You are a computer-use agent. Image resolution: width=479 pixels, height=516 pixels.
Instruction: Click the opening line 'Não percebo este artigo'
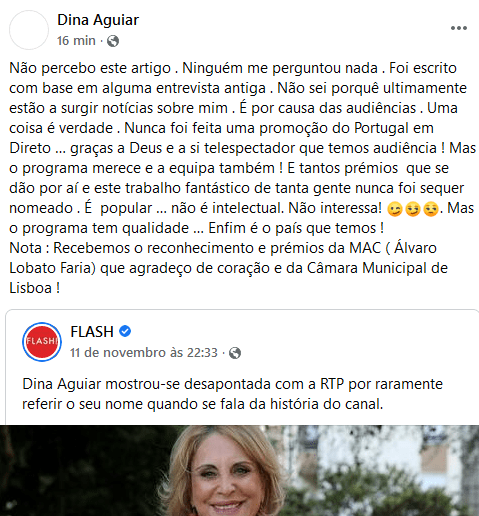click(x=90, y=68)
